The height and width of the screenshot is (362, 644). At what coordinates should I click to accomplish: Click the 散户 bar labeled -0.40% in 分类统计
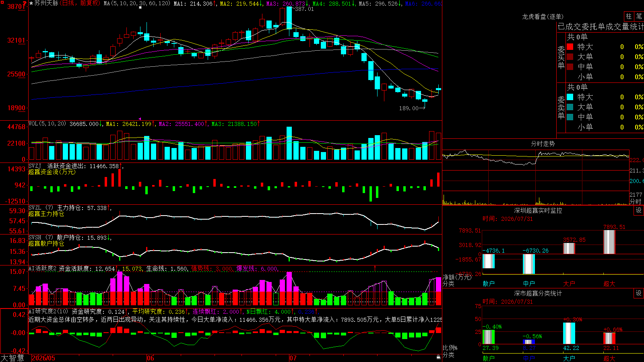coord(489,337)
